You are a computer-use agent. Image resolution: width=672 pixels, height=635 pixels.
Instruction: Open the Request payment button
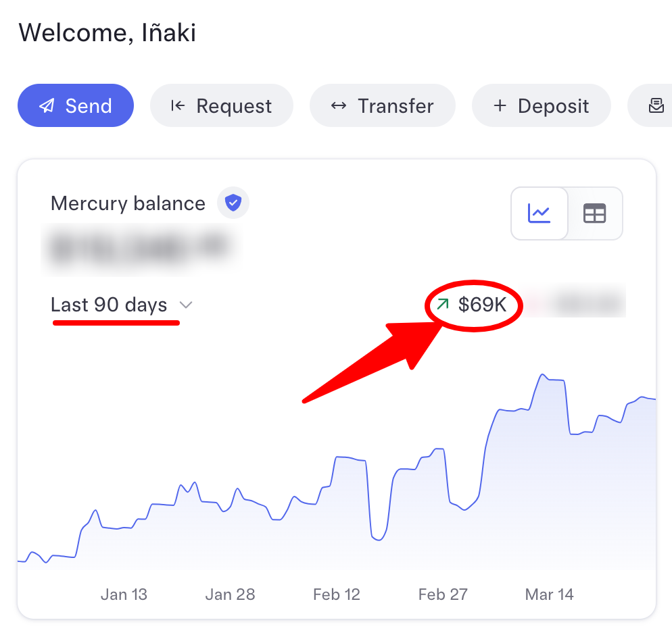tap(222, 105)
